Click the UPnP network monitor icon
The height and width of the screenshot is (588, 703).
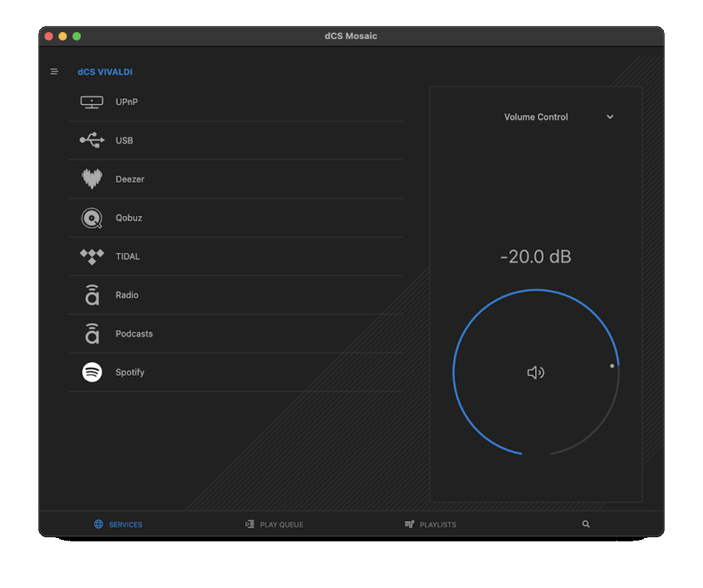pyautogui.click(x=92, y=102)
